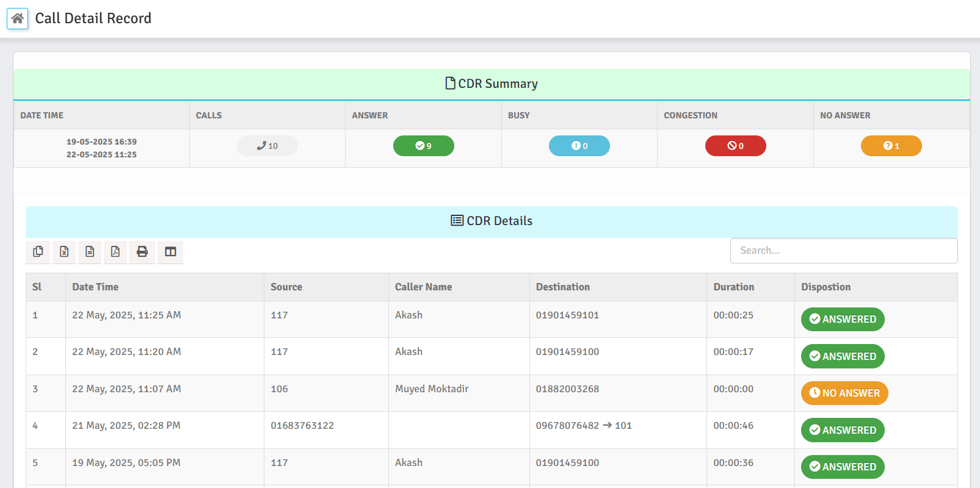
Task: Sort by Caller Name column header
Action: 423,287
